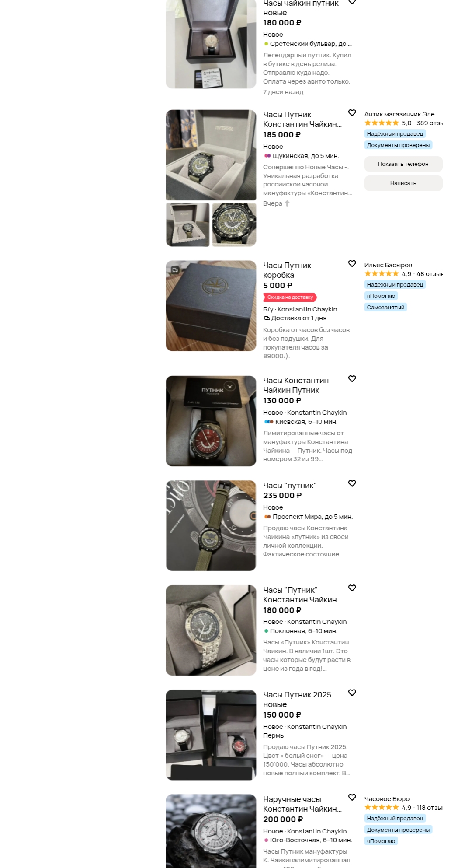Favorite the Наручные часы 200 000 ₽ listing
The width and height of the screenshot is (472, 868).
point(352,797)
